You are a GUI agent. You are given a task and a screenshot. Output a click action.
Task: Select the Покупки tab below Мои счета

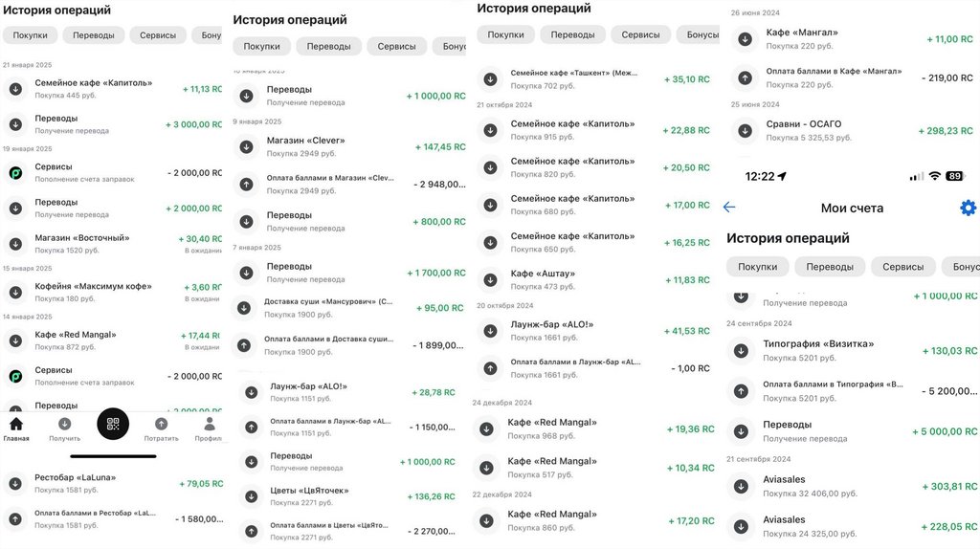(x=757, y=267)
